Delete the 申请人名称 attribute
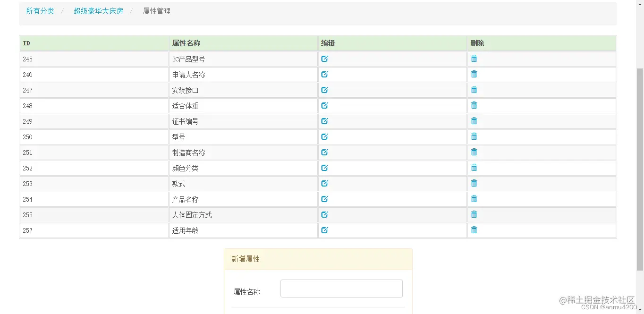Image resolution: width=644 pixels, height=314 pixels. (474, 74)
